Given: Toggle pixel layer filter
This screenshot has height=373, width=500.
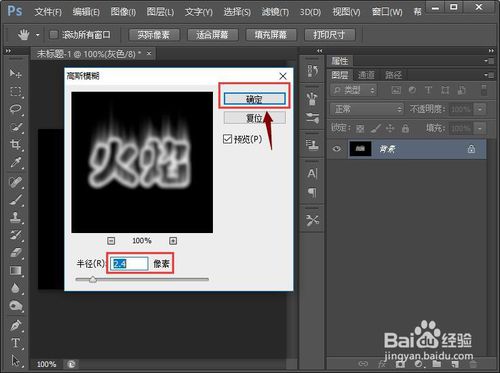Looking at the screenshot, I should (396, 90).
